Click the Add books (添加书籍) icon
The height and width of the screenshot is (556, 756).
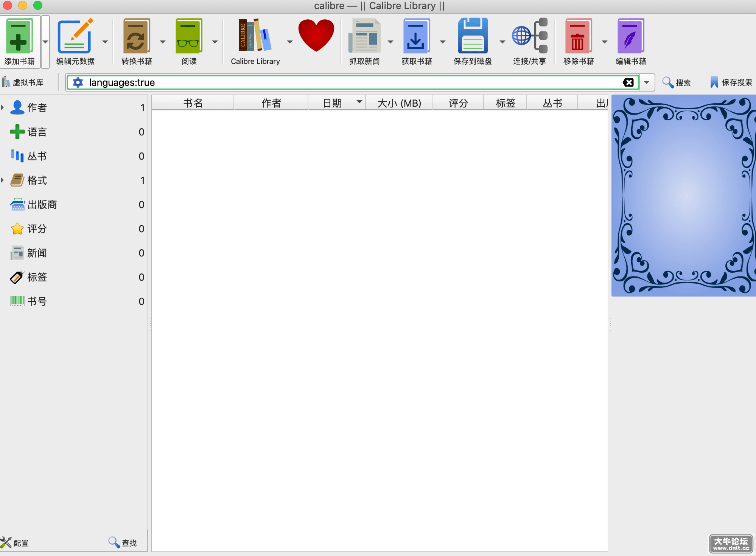click(x=19, y=36)
